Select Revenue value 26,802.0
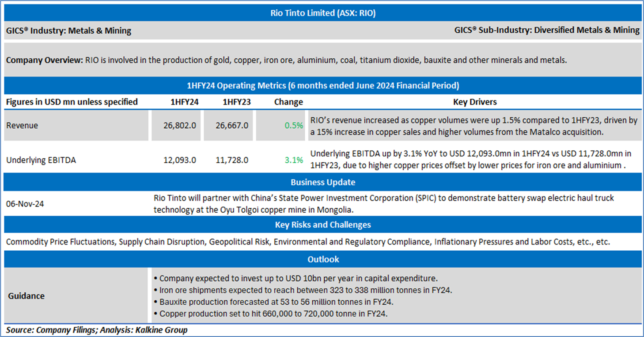Screen dimensions: 644x337 point(179,126)
